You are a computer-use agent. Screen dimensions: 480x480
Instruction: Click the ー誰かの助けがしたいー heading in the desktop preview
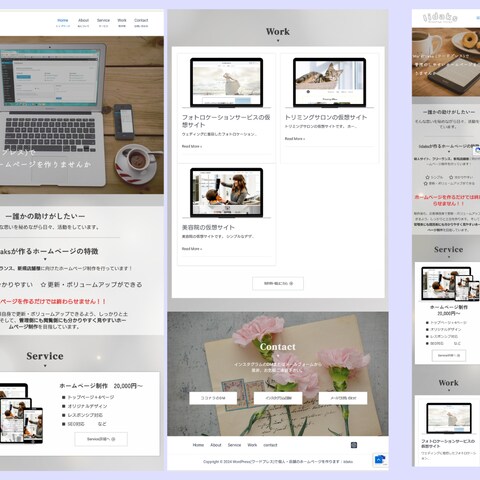tap(45, 216)
